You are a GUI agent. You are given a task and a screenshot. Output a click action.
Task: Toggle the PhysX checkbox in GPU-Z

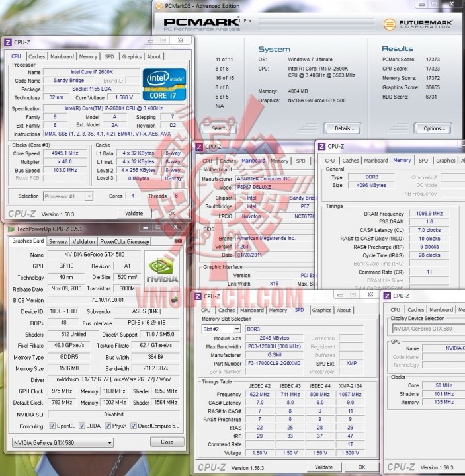[108, 426]
